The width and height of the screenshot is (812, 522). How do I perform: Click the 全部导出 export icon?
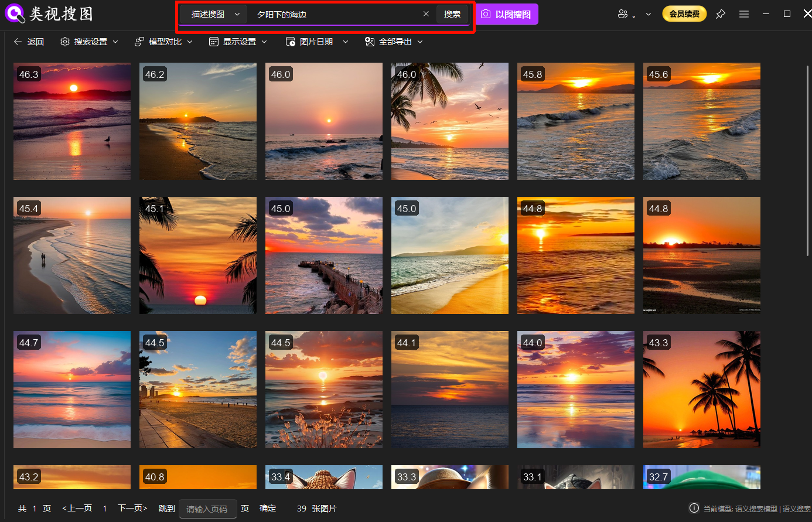(x=369, y=42)
